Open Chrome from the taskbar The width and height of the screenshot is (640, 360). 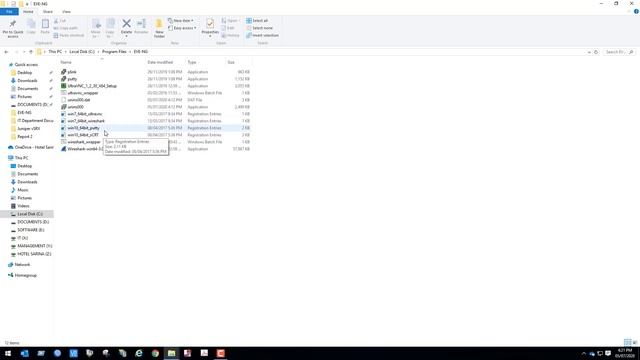[155, 353]
